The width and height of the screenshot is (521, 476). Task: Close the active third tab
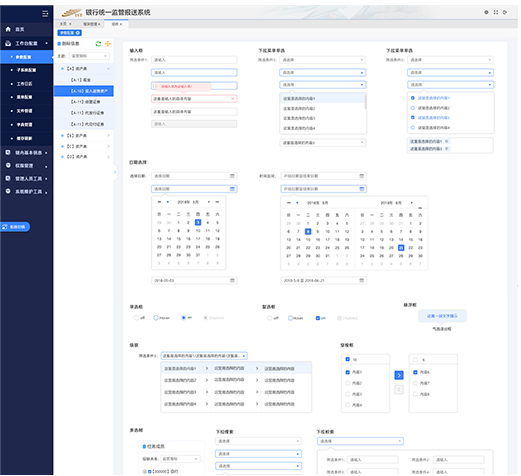(x=121, y=24)
